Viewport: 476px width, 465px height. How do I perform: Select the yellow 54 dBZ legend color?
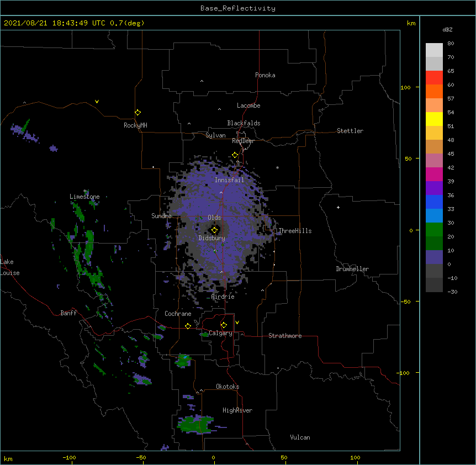[x=434, y=119]
